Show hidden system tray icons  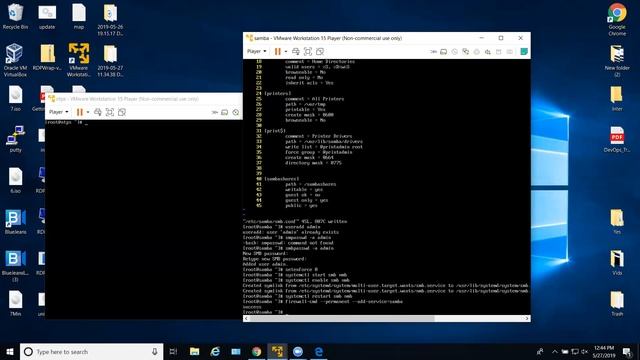554,351
